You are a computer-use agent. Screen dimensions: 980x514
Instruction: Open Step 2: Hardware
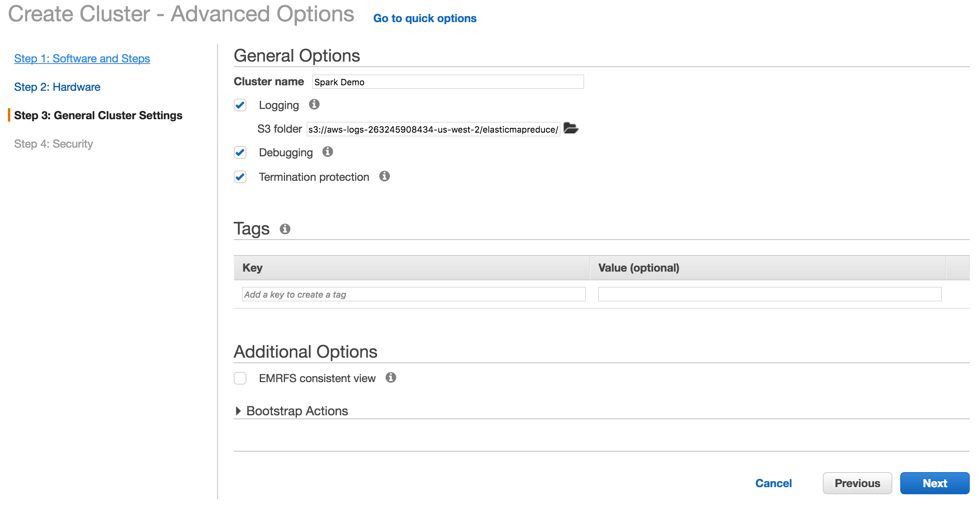pyautogui.click(x=57, y=87)
